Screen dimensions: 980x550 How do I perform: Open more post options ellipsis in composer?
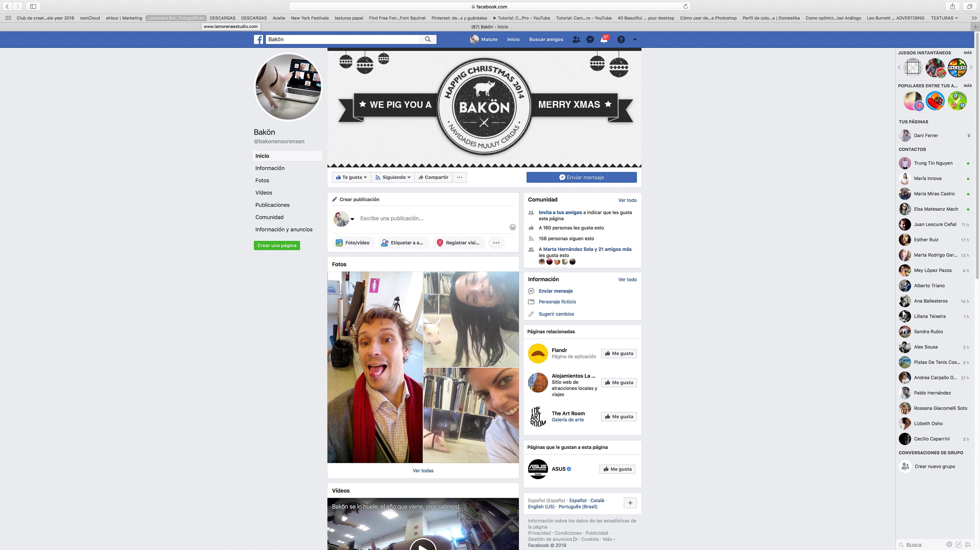coord(496,243)
